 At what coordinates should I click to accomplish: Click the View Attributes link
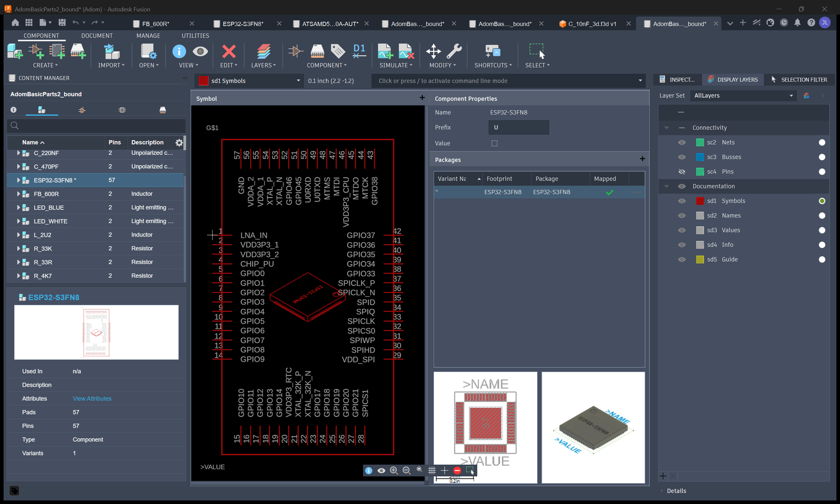92,398
